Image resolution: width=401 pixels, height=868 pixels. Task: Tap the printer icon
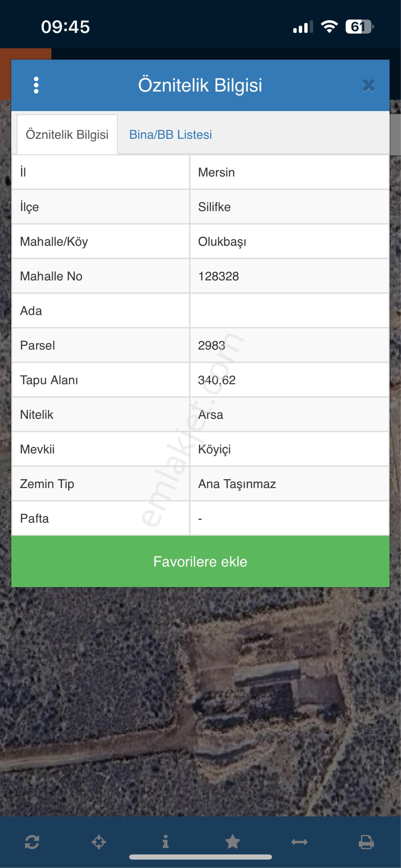coord(366,842)
